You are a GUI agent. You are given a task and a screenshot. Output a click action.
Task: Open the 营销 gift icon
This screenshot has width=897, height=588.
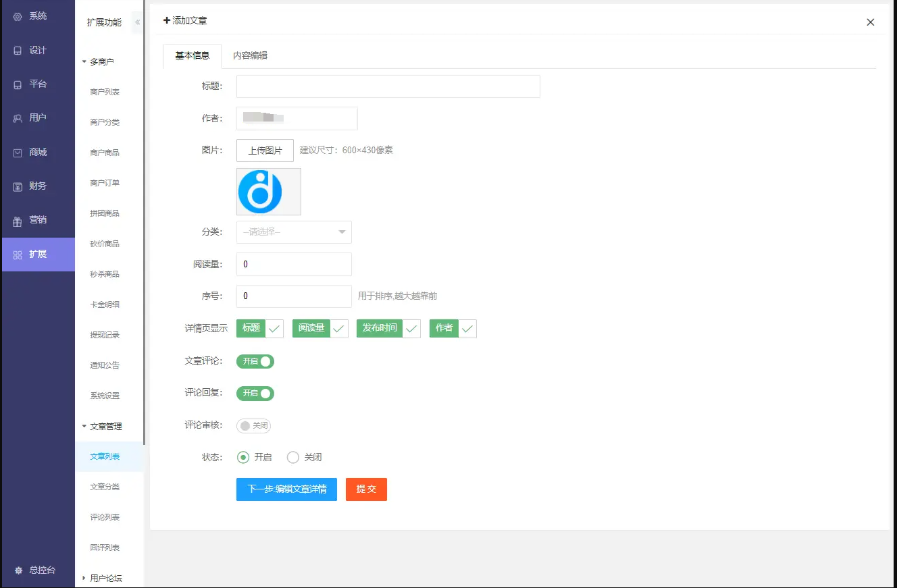pos(18,220)
